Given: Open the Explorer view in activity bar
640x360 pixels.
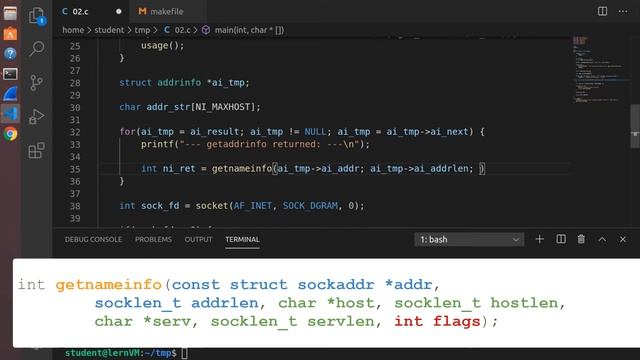Looking at the screenshot, I should point(37,16).
